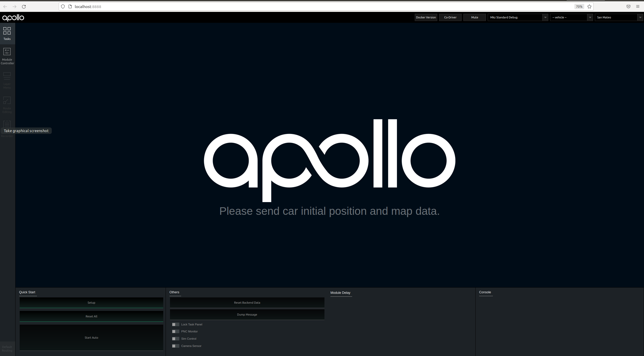Click the Apollo logo in header
Screen dimensions: 644x356
click(x=13, y=18)
